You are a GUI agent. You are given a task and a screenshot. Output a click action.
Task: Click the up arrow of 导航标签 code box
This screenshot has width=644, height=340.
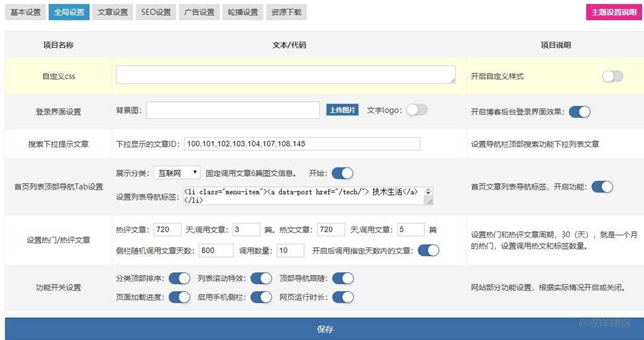click(x=428, y=190)
